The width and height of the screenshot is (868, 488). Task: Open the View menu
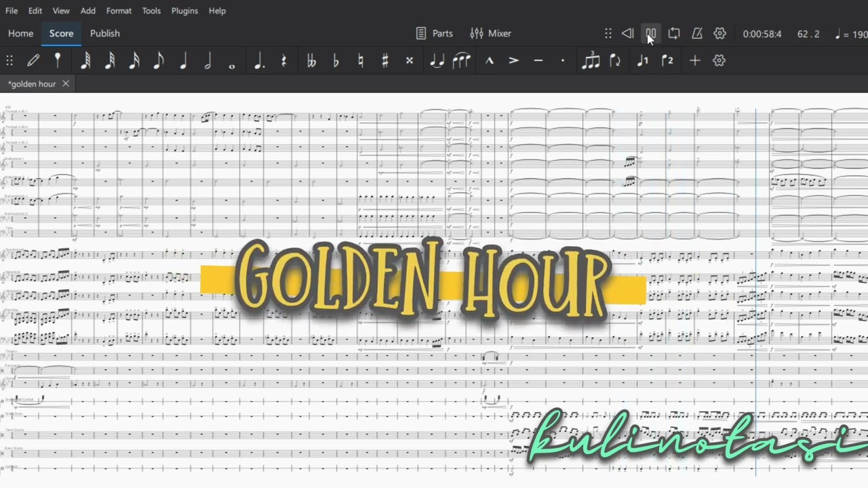click(x=61, y=11)
